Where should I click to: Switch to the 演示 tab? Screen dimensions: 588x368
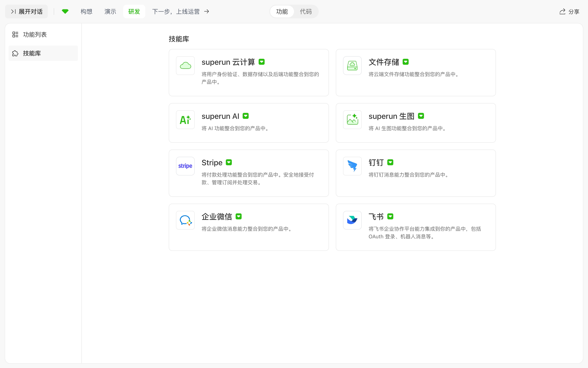pyautogui.click(x=110, y=11)
